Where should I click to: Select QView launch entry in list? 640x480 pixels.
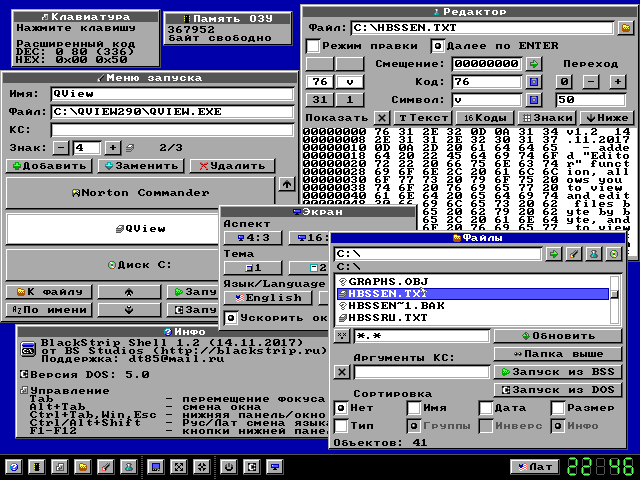click(113, 229)
